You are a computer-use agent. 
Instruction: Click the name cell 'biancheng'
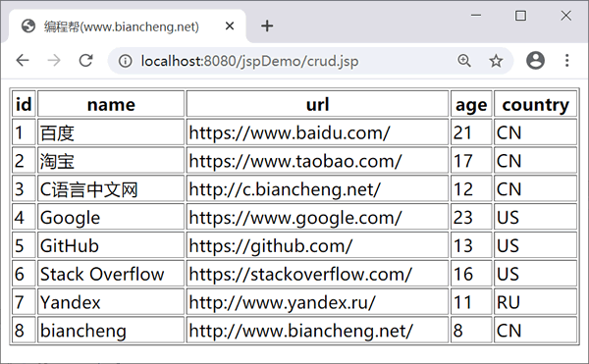111,330
